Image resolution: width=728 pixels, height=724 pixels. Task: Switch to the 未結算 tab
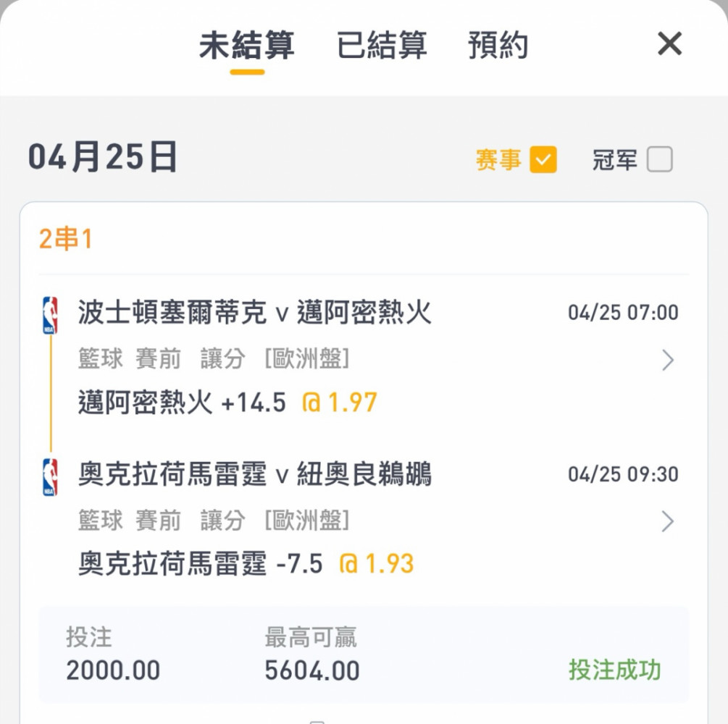247,46
